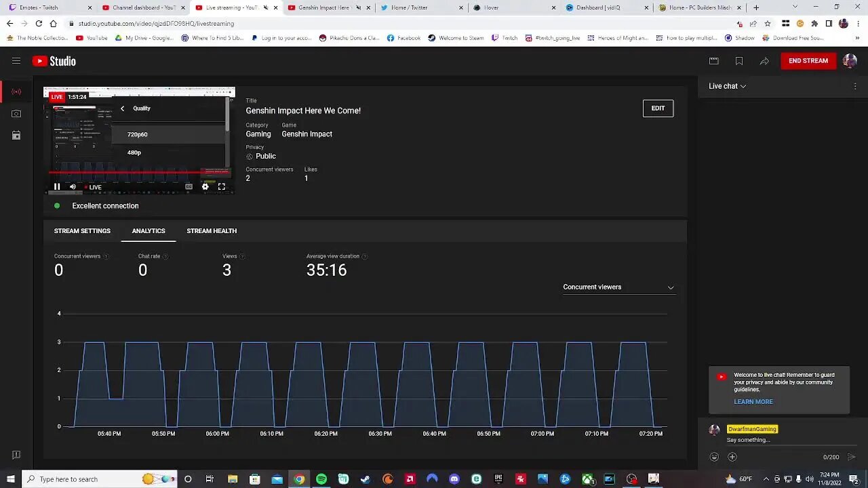This screenshot has height=488, width=868.
Task: Open the Facebook bookmark
Action: coord(403,38)
